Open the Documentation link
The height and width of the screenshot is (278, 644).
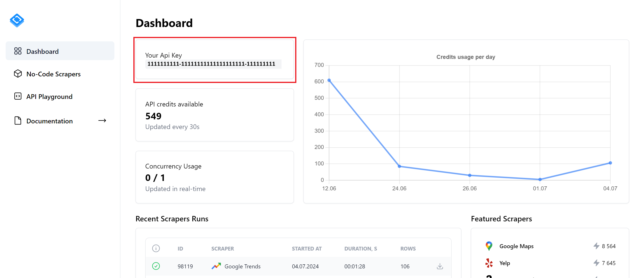coord(60,121)
